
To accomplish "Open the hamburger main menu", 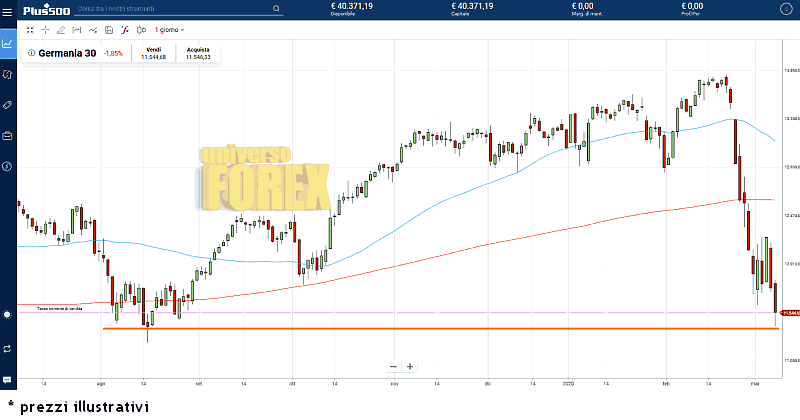I will click(x=8, y=9).
